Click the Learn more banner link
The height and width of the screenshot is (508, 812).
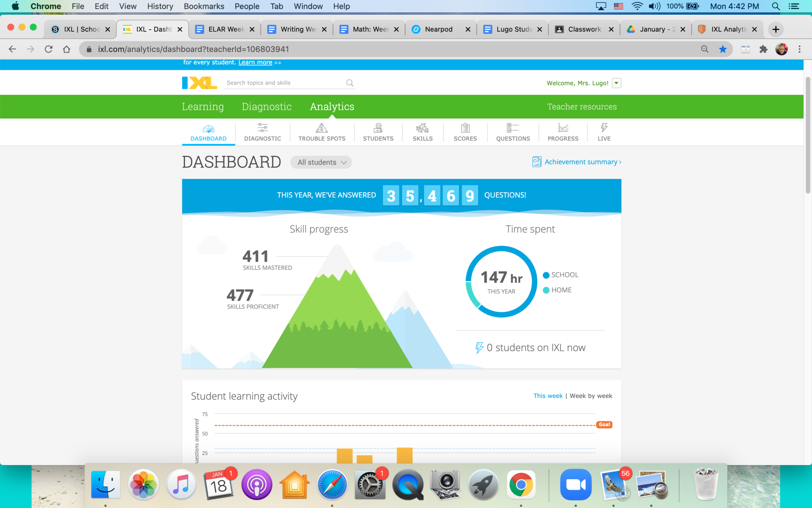click(255, 62)
